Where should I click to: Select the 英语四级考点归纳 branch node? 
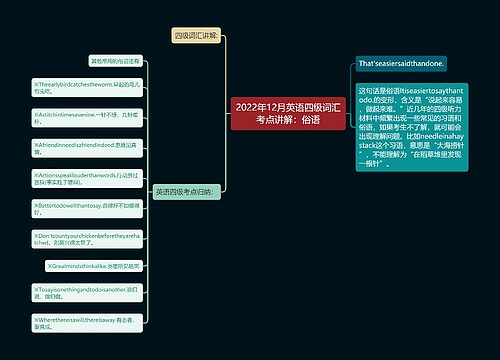coord(187,192)
